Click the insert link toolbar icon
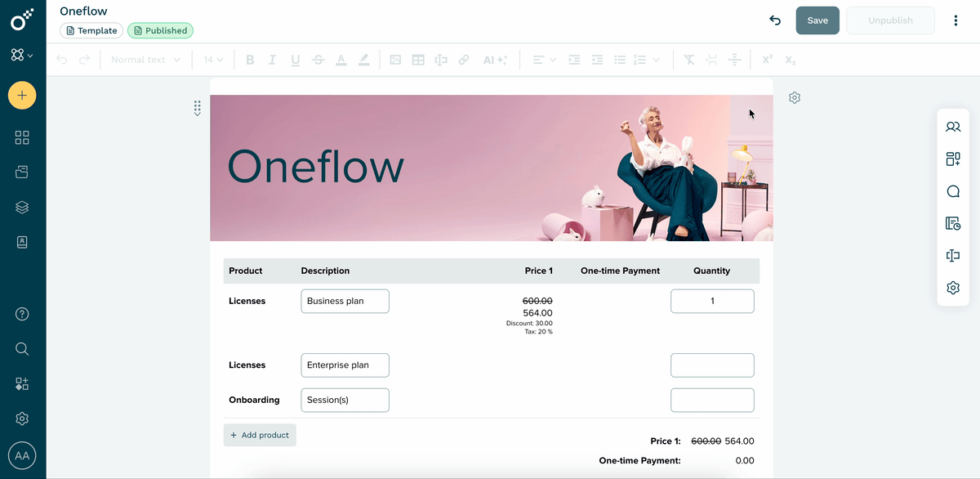This screenshot has height=479, width=980. tap(464, 60)
